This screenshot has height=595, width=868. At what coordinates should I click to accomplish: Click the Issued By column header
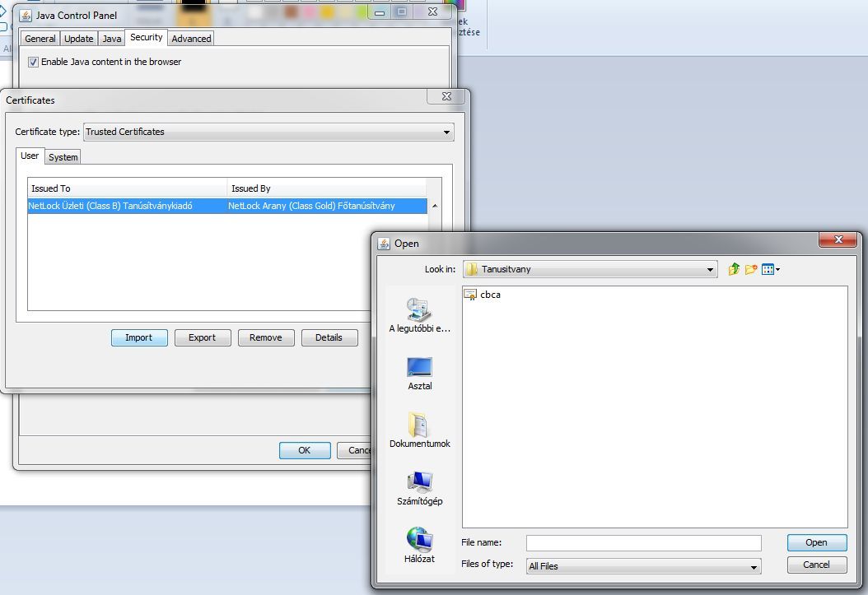click(327, 188)
